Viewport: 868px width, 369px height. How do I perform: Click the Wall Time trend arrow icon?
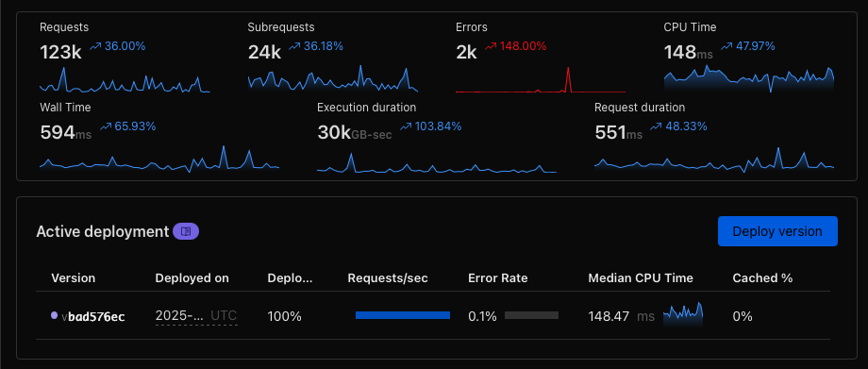click(x=106, y=126)
